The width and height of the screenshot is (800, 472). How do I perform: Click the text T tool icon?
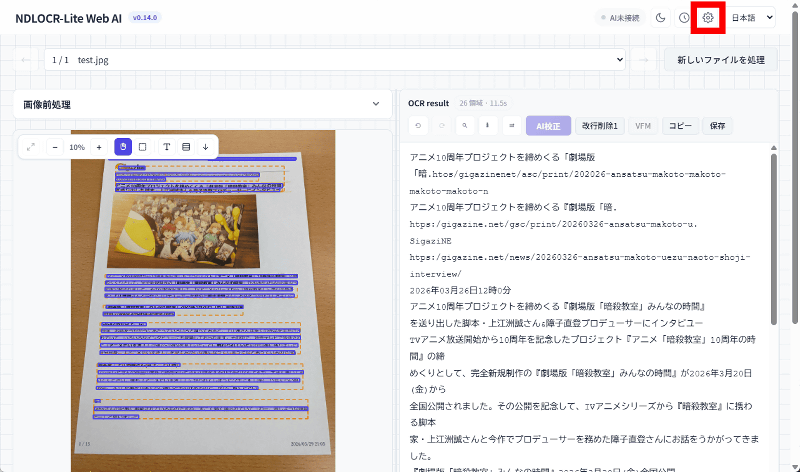[x=166, y=147]
